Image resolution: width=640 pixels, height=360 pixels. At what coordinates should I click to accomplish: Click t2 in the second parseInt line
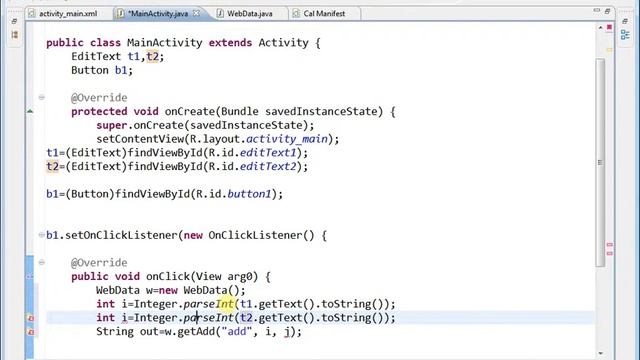click(x=246, y=318)
